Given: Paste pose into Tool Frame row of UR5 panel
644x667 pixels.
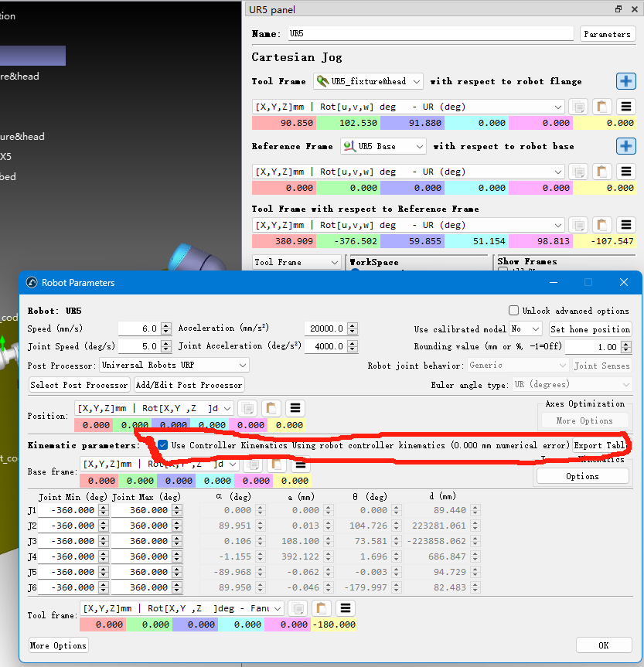Looking at the screenshot, I should pos(601,107).
